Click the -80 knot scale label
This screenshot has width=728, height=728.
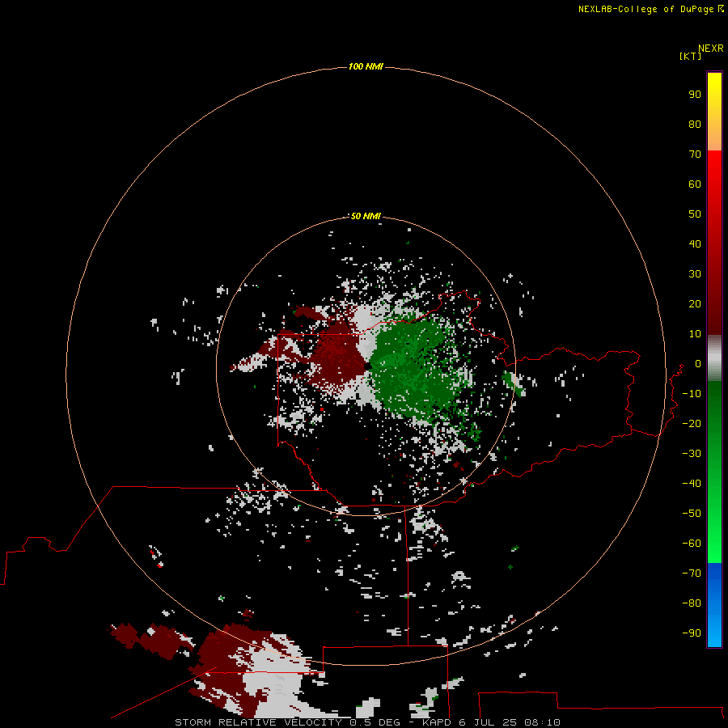point(692,603)
